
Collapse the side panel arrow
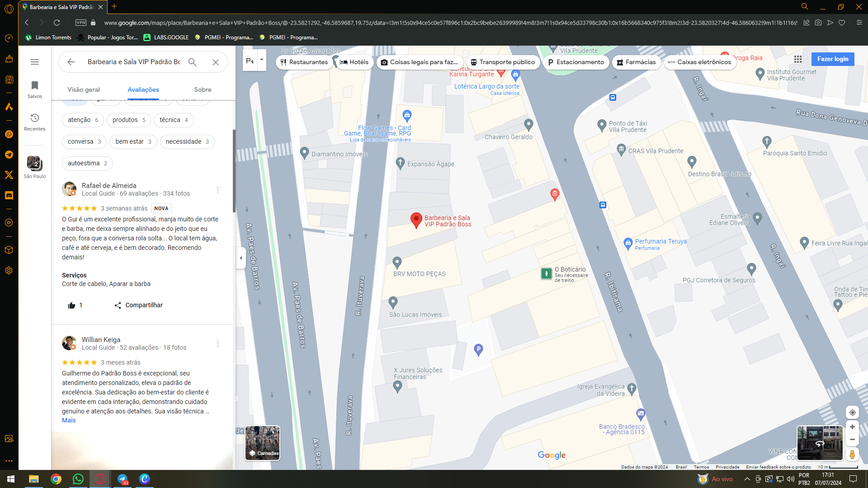click(241, 258)
